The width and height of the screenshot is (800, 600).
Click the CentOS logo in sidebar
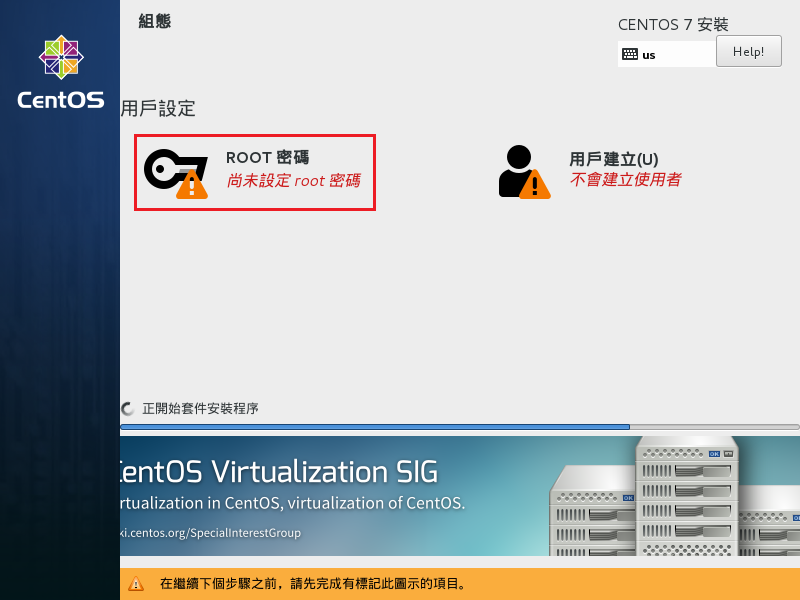(61, 72)
